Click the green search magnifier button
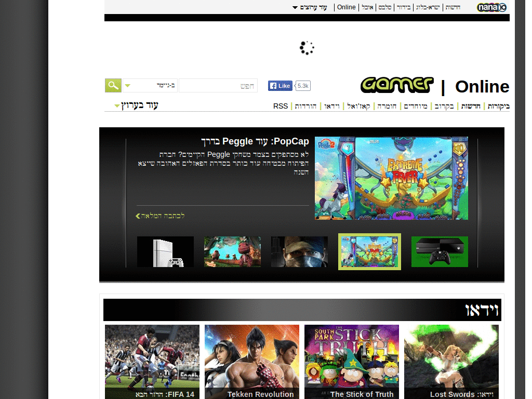Image resolution: width=532 pixels, height=399 pixels. 113,86
